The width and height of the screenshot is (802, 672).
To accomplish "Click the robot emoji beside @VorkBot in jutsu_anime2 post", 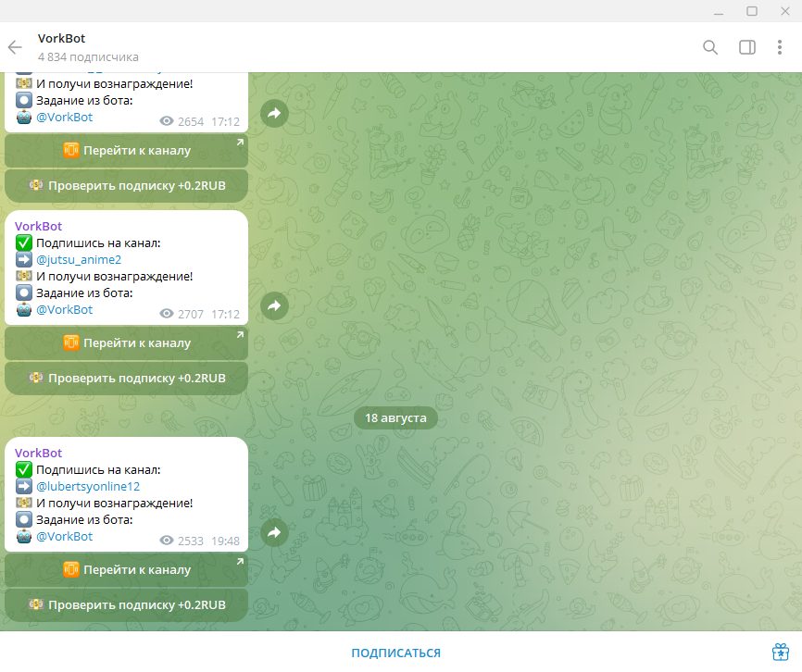I will click(24, 309).
